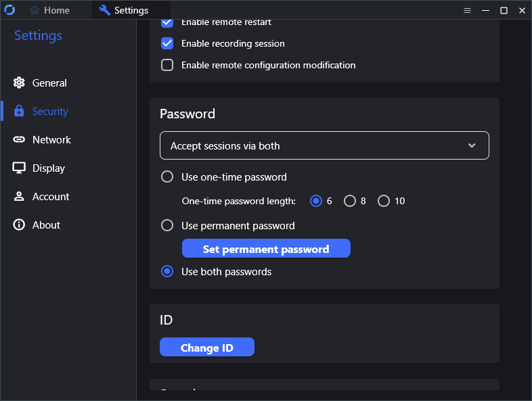Viewport: 532px width, 401px height.
Task: Click the RustDesk logo icon in title bar
Action: coord(9,10)
